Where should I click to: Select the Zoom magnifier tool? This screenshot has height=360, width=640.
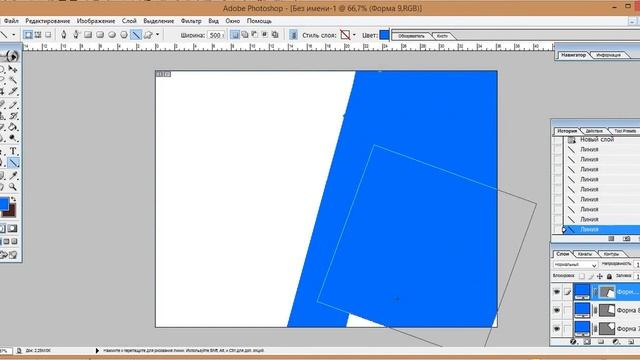[x=13, y=187]
